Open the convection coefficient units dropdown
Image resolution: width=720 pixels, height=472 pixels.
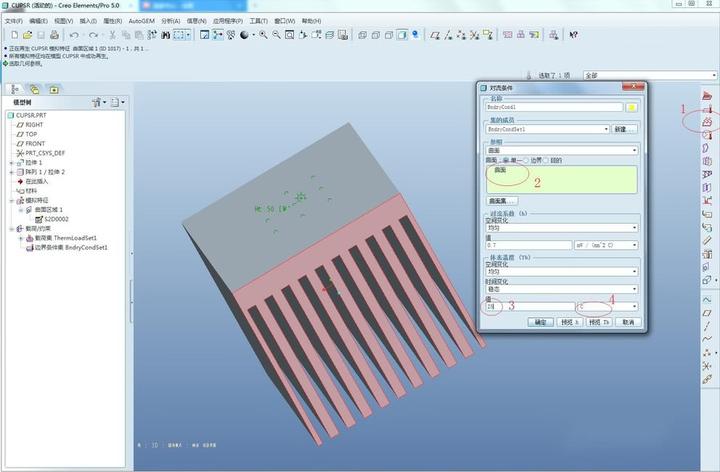point(606,245)
